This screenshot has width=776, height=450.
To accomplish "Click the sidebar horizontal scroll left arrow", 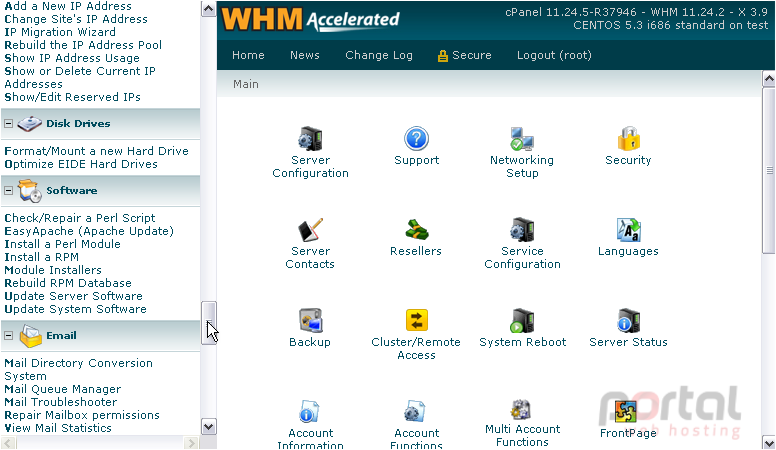I will pyautogui.click(x=8, y=443).
